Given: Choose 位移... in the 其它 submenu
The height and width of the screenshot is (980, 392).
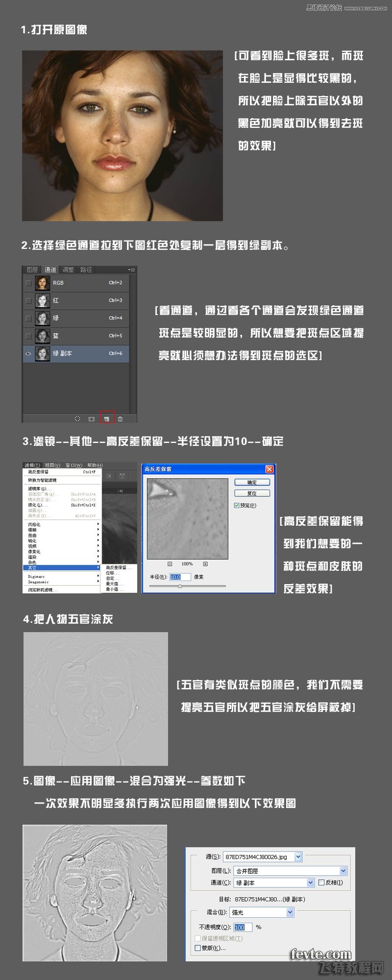Looking at the screenshot, I should 120,573.
